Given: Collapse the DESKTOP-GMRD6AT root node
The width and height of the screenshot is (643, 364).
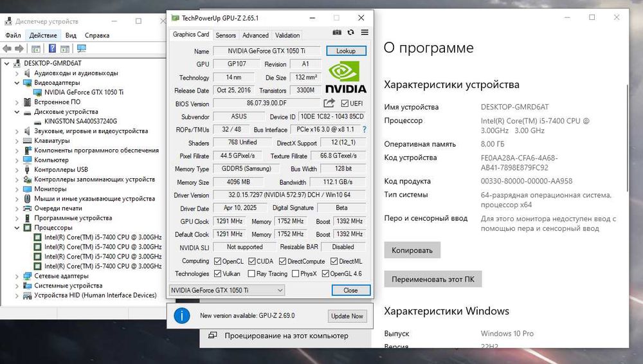Looking at the screenshot, I should 7,64.
